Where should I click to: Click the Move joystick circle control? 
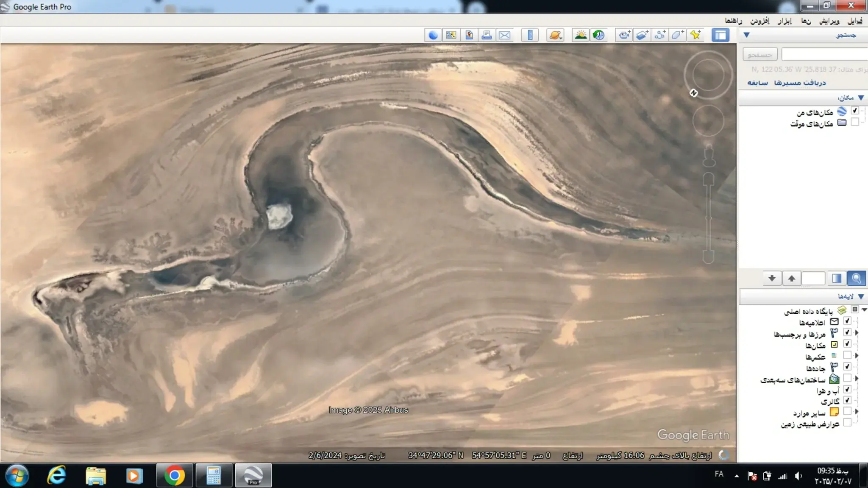pos(708,121)
